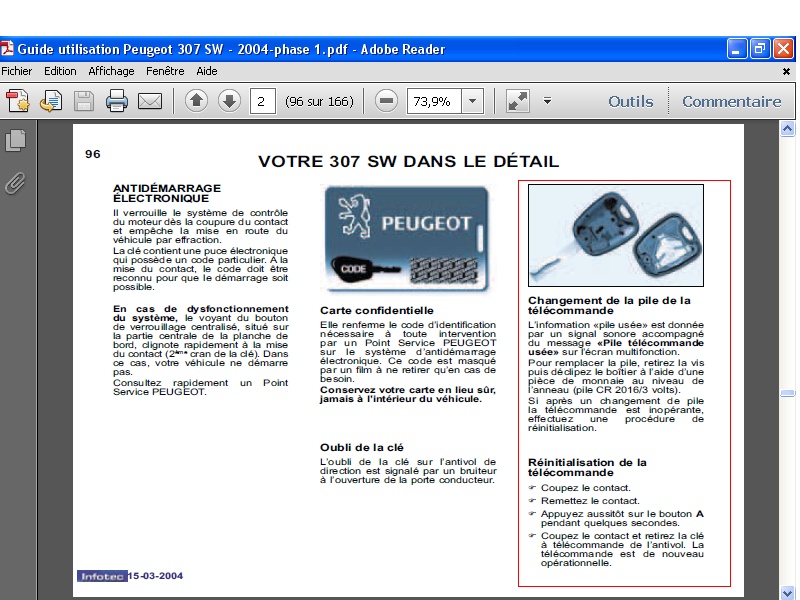Send the PDF by email envelope icon
Viewport: 800px width, 600px height.
coord(150,101)
